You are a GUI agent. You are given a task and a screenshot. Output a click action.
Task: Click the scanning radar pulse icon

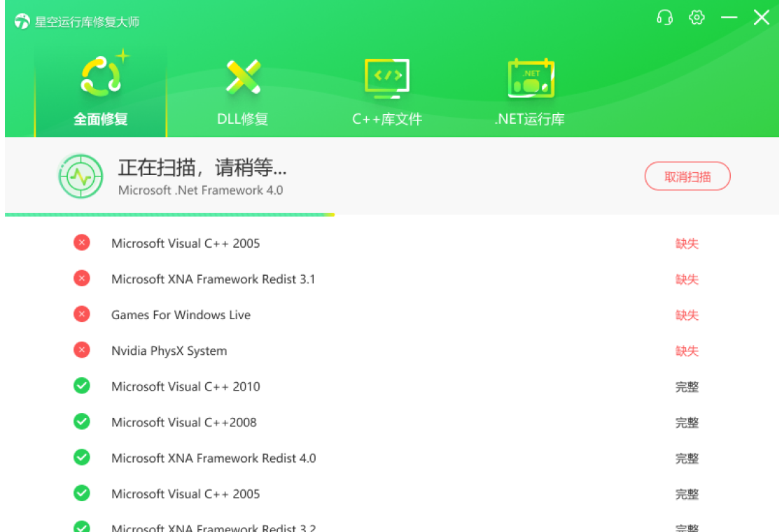[80, 176]
